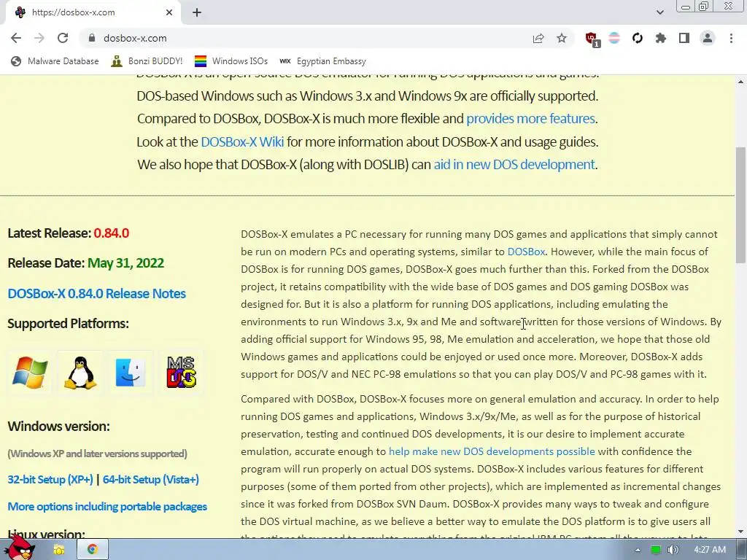The image size is (747, 560).
Task: Open the user profile avatar
Action: [x=708, y=38]
